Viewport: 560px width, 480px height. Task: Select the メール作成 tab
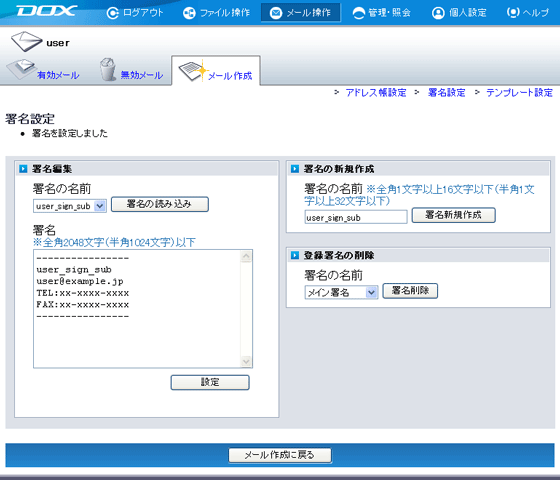(x=230, y=76)
